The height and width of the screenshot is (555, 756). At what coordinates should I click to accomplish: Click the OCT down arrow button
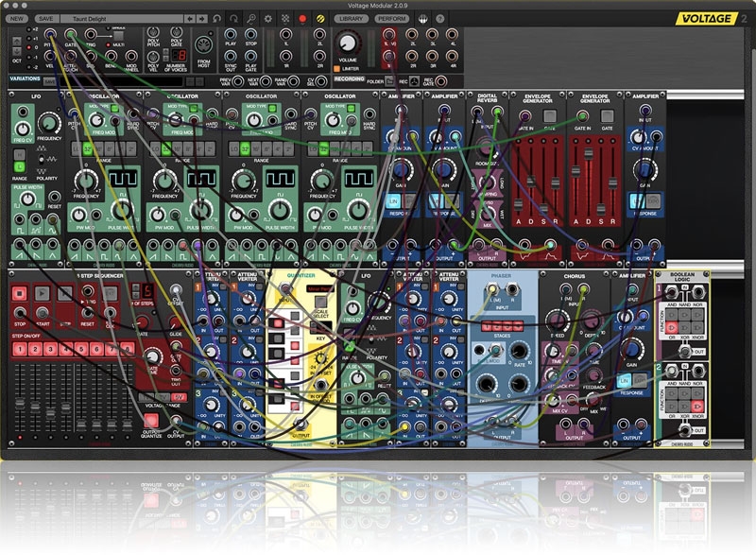[17, 51]
